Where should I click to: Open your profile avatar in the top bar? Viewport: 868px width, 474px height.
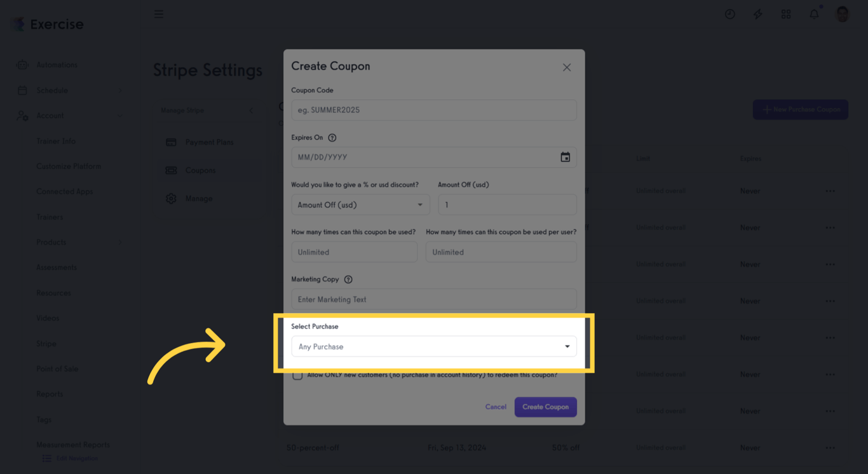coord(842,13)
